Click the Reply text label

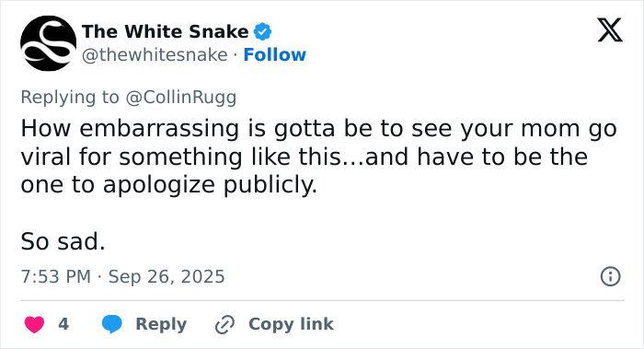pos(161,324)
